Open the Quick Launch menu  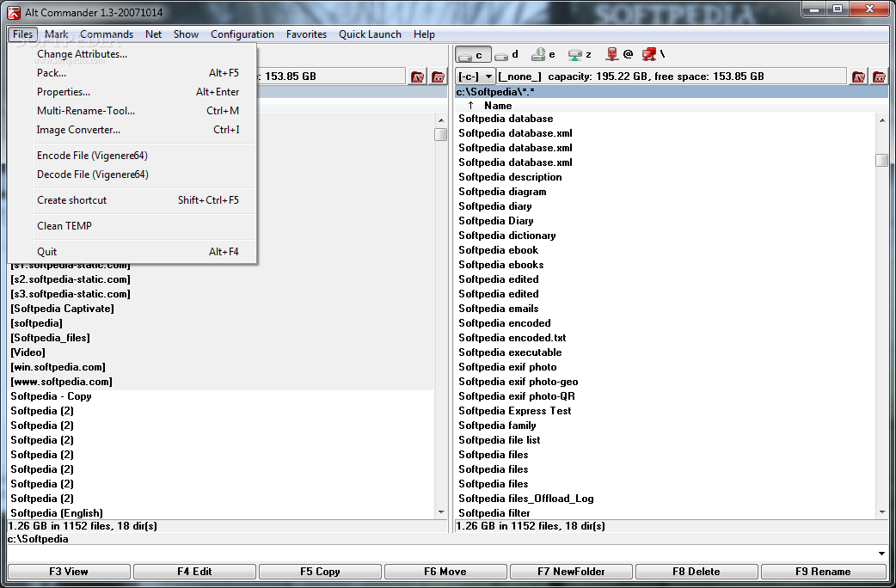tap(370, 34)
